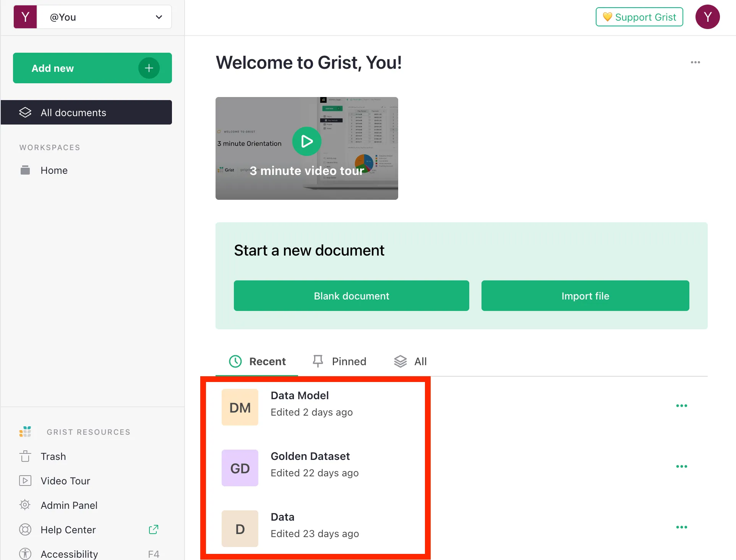
Task: Open options menu for the Data document
Action: point(681,527)
